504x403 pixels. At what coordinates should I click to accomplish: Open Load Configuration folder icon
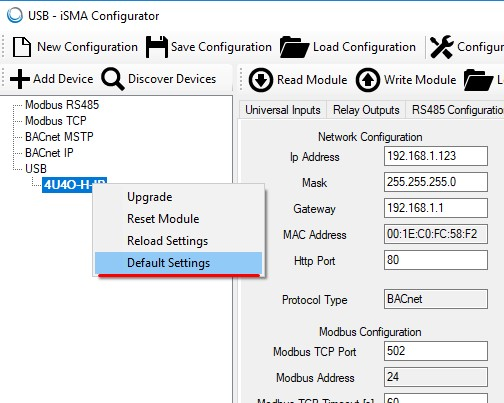[294, 47]
